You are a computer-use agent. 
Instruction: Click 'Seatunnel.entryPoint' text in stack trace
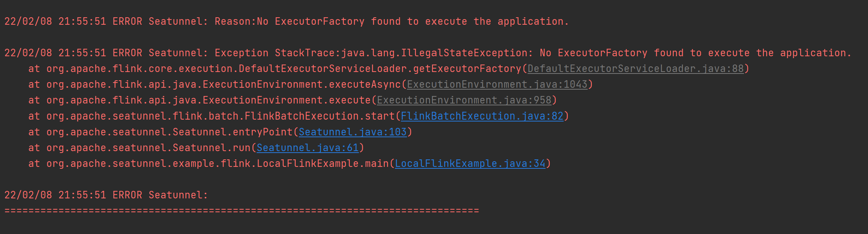coord(233,132)
